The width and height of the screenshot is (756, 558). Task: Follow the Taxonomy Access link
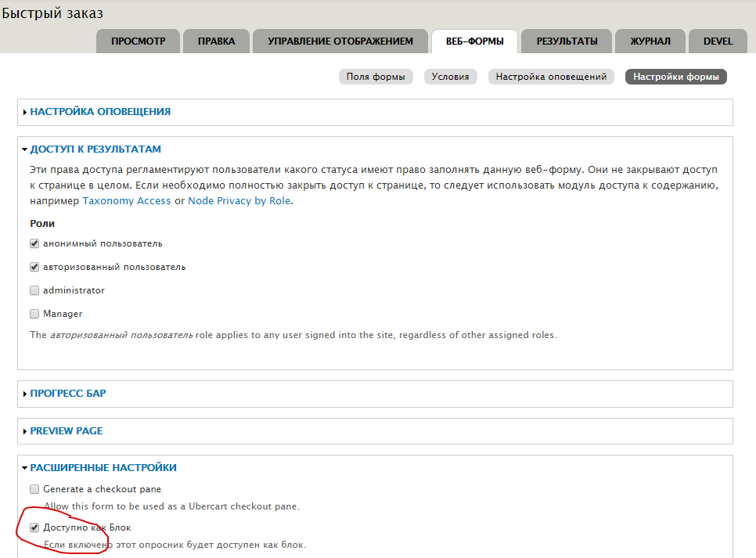[x=126, y=201]
